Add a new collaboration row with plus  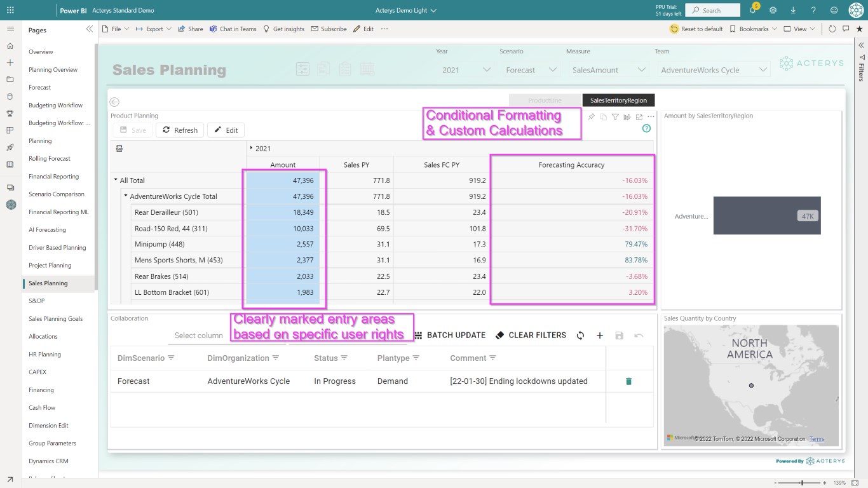point(599,335)
